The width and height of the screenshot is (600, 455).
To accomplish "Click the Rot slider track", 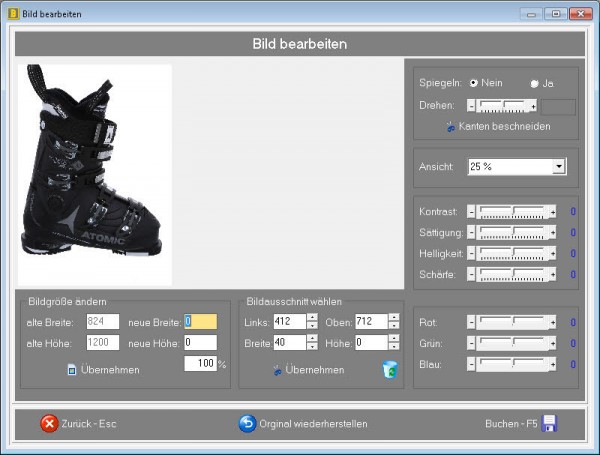I will point(512,322).
